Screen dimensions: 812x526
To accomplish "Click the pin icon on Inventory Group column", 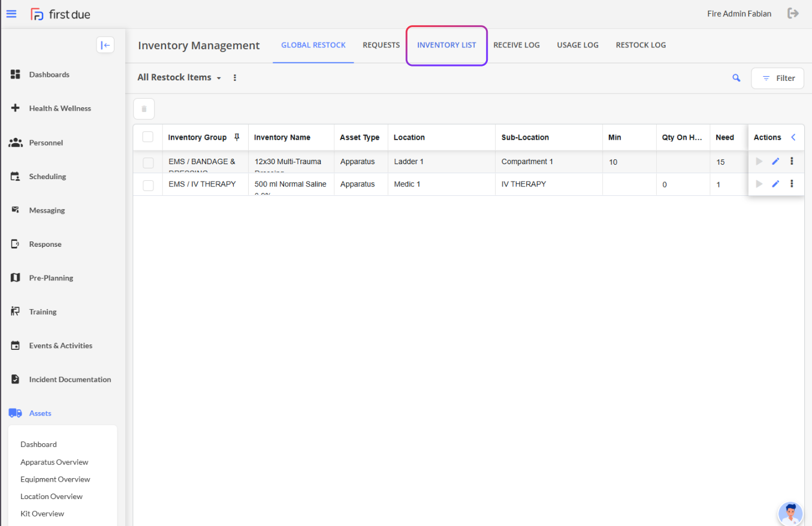I will coord(237,137).
